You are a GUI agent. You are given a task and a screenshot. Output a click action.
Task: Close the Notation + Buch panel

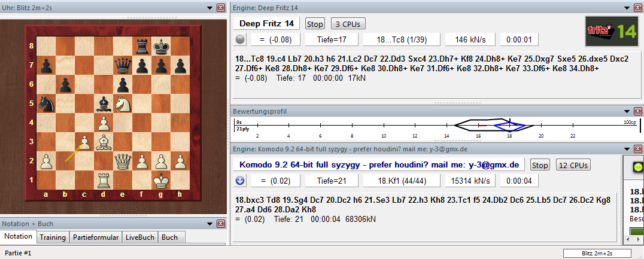pyautogui.click(x=221, y=224)
